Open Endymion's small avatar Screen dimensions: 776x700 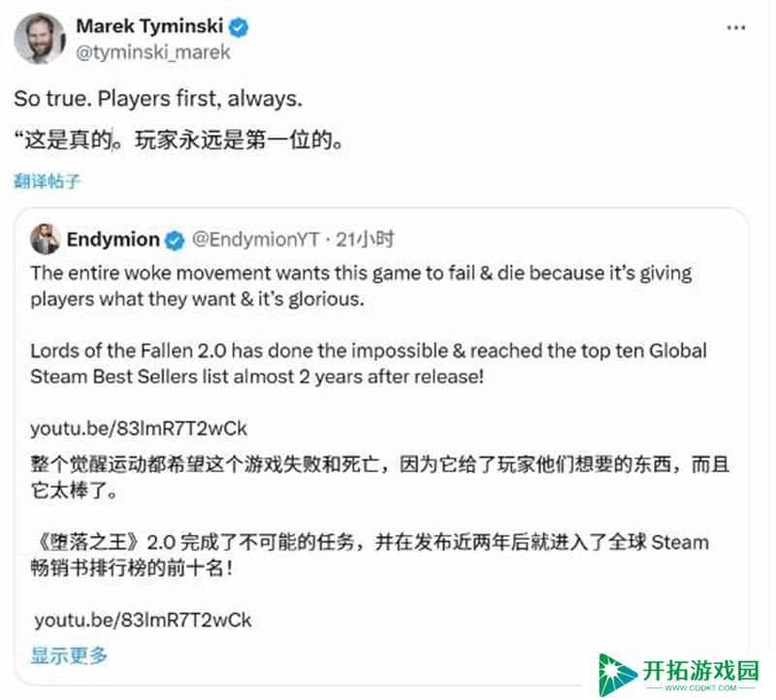pos(46,239)
